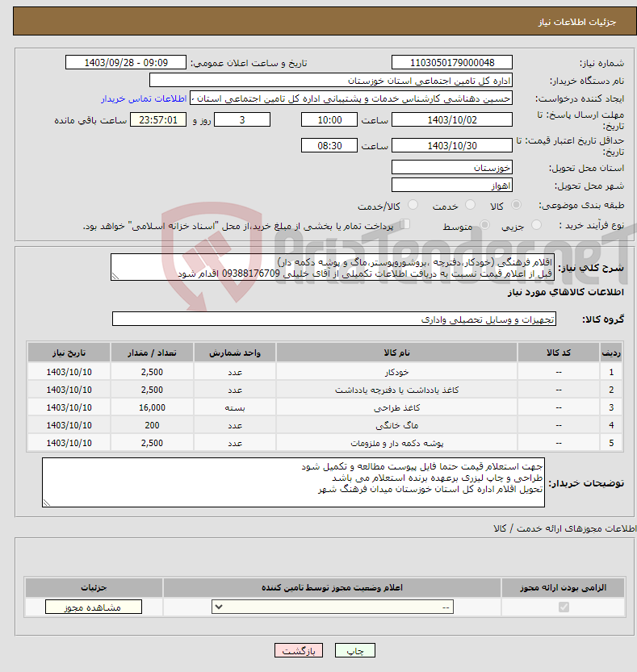
Task: Click the اطلاعات کالاهای مورد نیاز heading
Action: point(565,292)
